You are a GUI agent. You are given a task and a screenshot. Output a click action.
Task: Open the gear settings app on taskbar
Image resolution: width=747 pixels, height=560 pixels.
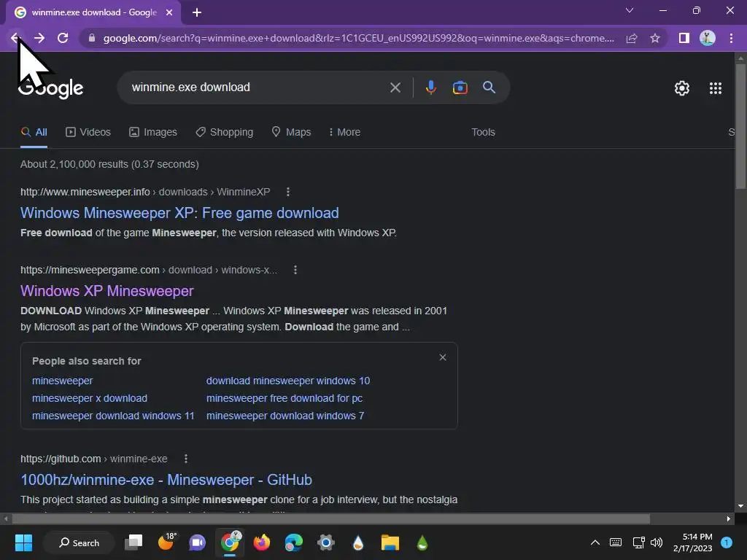326,542
